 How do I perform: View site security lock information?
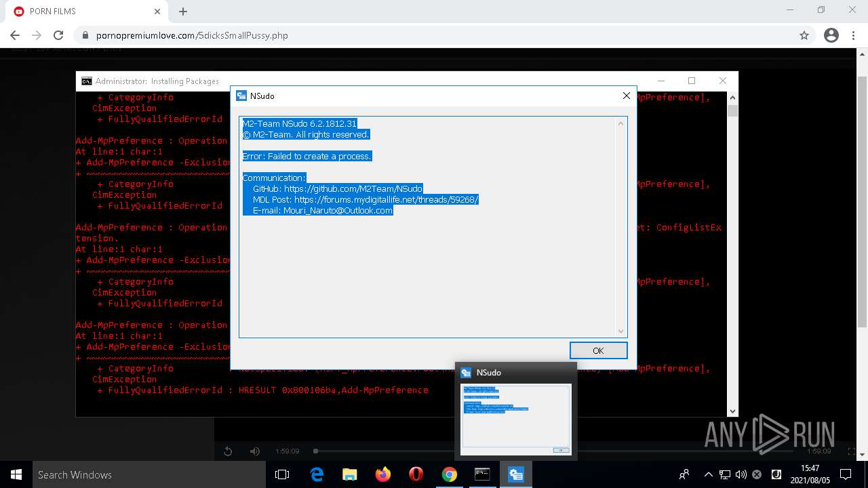tap(85, 35)
